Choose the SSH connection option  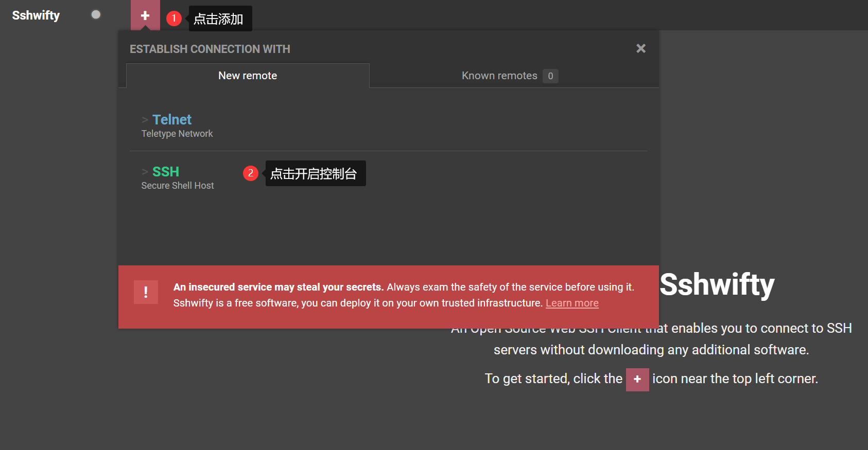(x=166, y=172)
